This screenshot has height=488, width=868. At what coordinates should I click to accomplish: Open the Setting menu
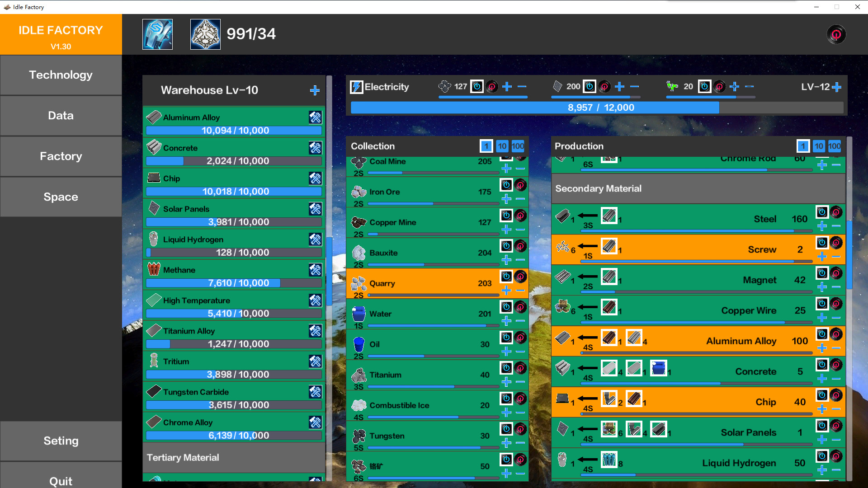click(61, 441)
